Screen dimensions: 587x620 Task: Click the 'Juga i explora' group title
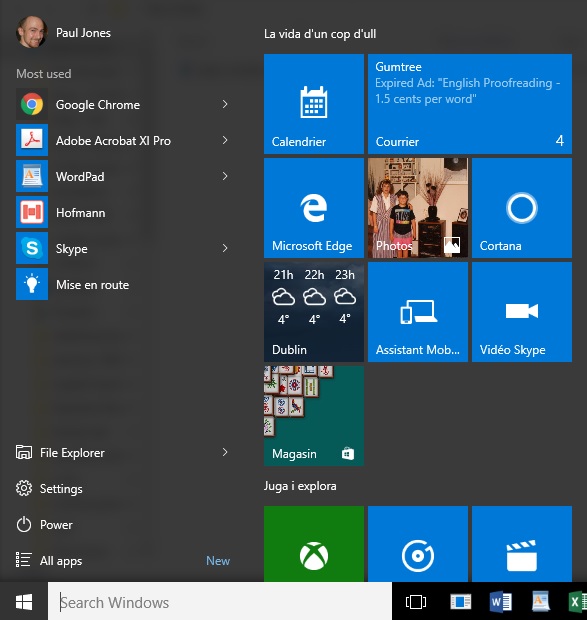click(x=300, y=486)
